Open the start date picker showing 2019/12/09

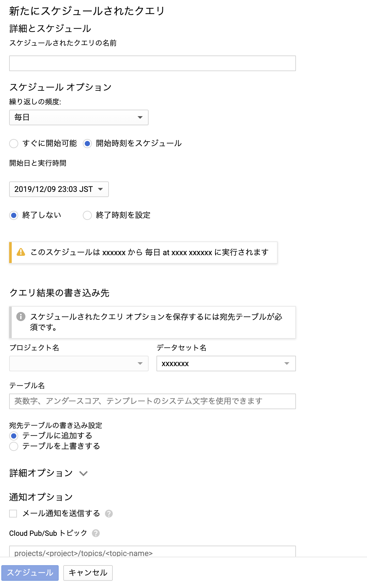click(x=58, y=189)
